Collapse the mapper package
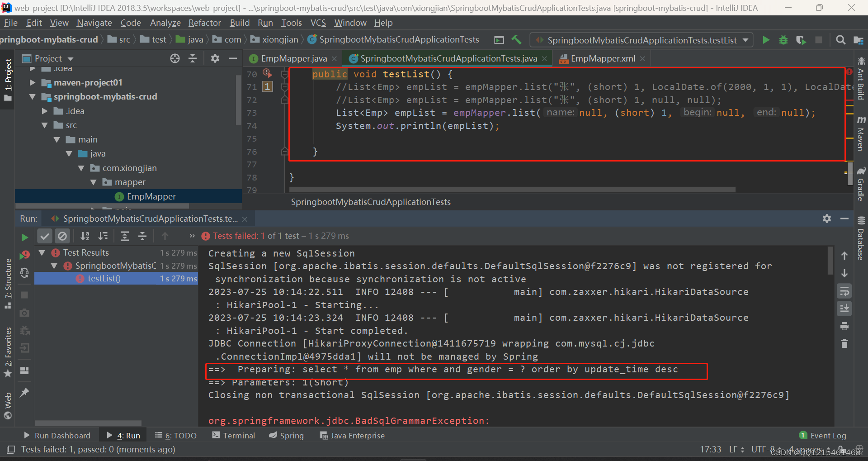The image size is (868, 461). (94, 182)
